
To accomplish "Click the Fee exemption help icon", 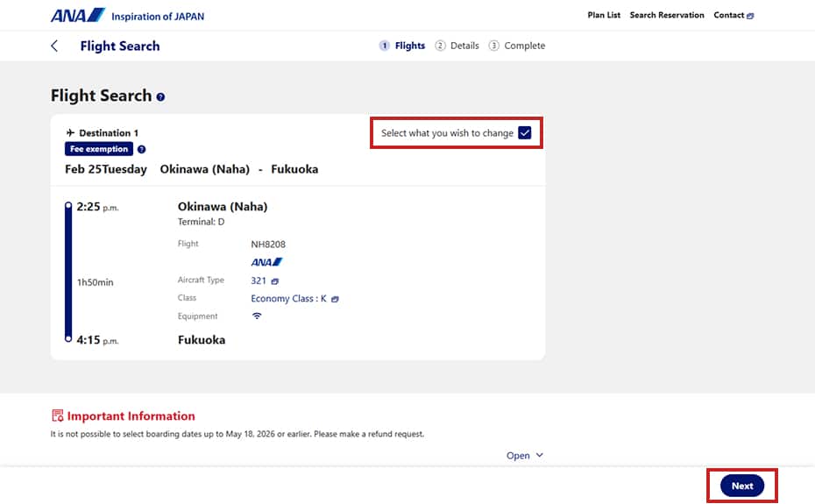I will point(141,149).
